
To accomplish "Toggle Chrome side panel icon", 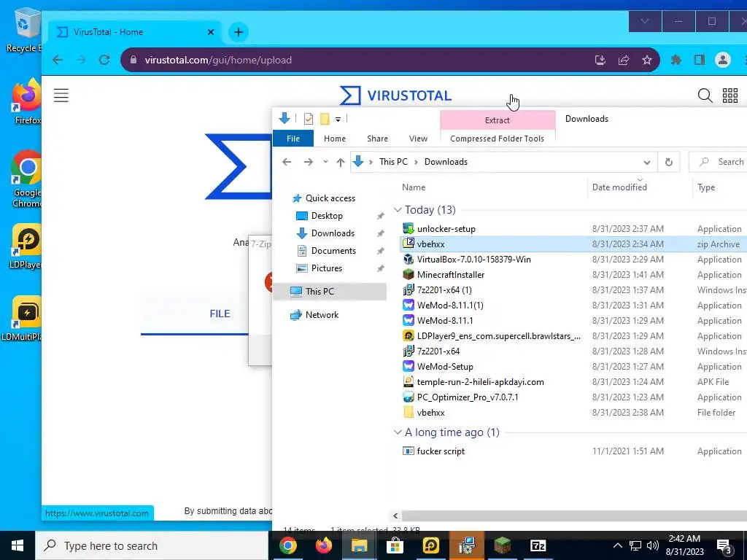I will pos(699,60).
